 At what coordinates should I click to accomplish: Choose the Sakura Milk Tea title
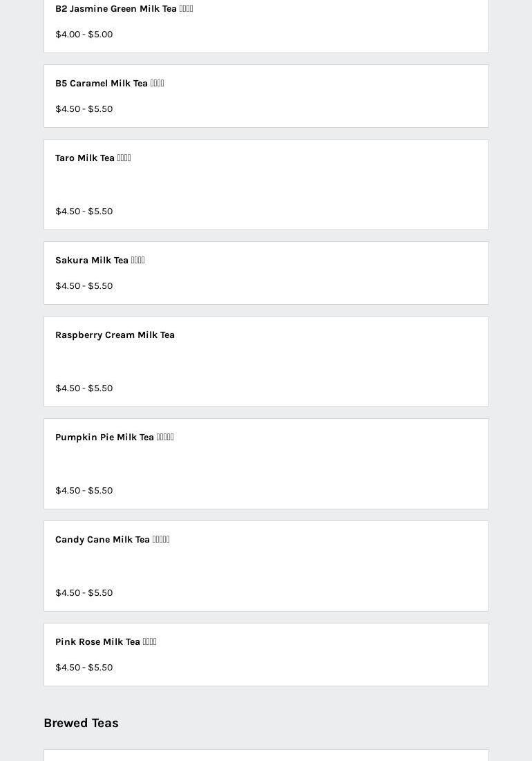coord(100,261)
